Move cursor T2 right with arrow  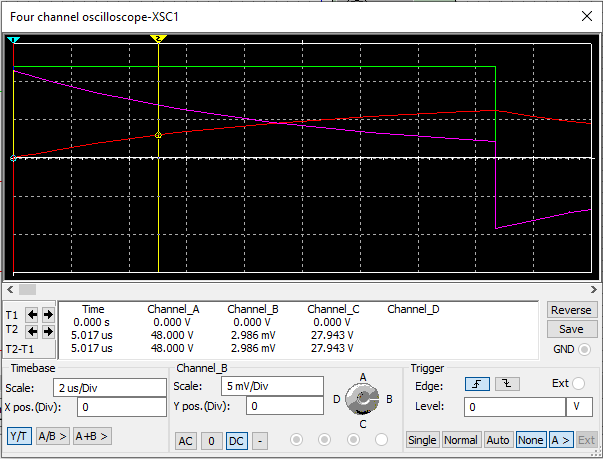[48, 331]
